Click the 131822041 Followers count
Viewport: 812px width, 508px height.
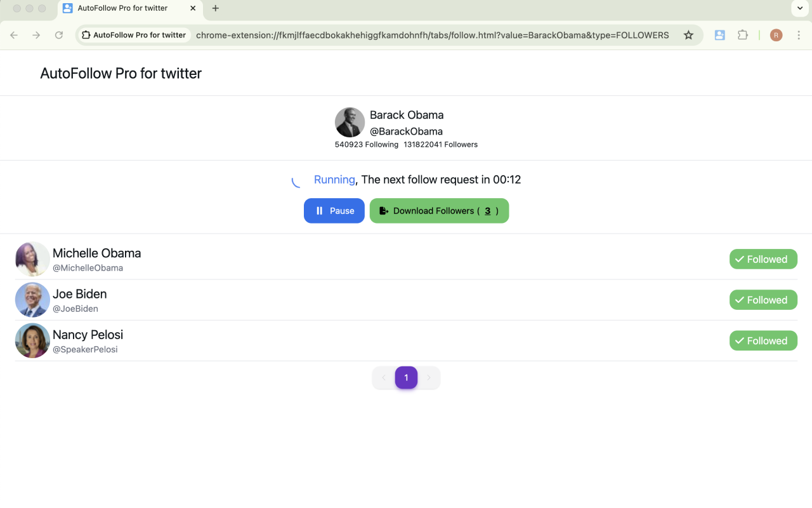point(440,145)
